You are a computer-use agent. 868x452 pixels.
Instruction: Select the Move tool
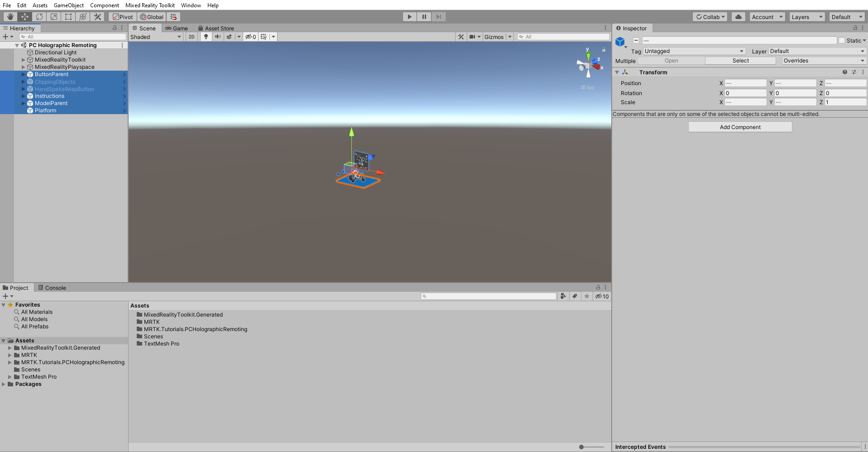(x=25, y=17)
